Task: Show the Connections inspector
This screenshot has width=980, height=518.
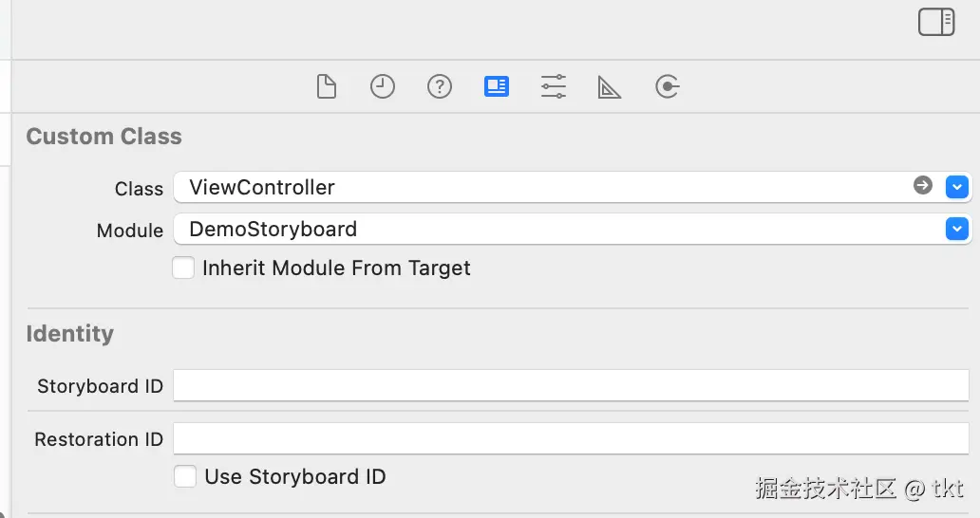Action: 668,87
